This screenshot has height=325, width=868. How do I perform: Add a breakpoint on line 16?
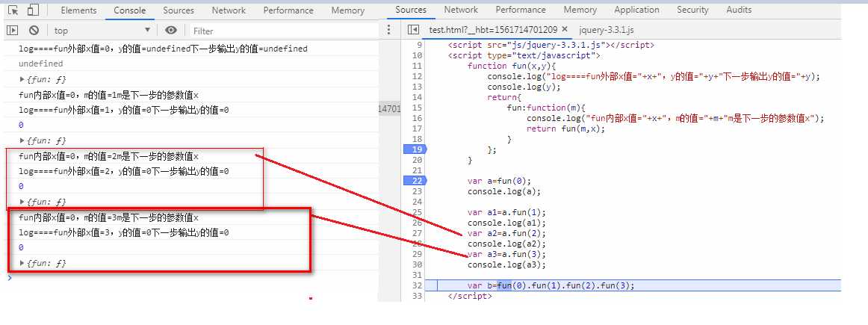click(418, 118)
